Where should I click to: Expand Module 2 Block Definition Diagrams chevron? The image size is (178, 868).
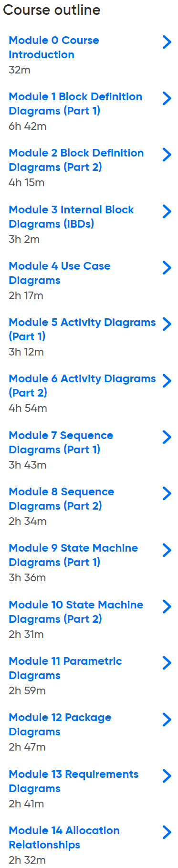(x=167, y=155)
